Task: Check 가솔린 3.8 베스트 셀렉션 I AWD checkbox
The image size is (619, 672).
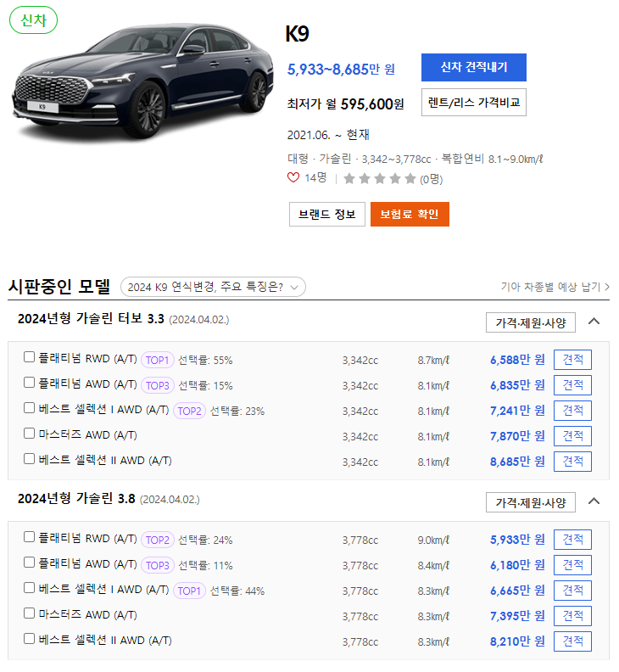Action: (29, 587)
